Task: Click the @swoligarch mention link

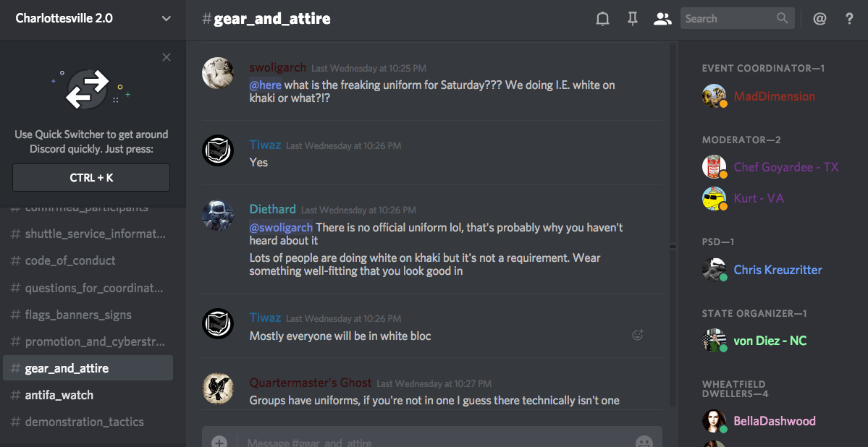Action: pyautogui.click(x=281, y=227)
